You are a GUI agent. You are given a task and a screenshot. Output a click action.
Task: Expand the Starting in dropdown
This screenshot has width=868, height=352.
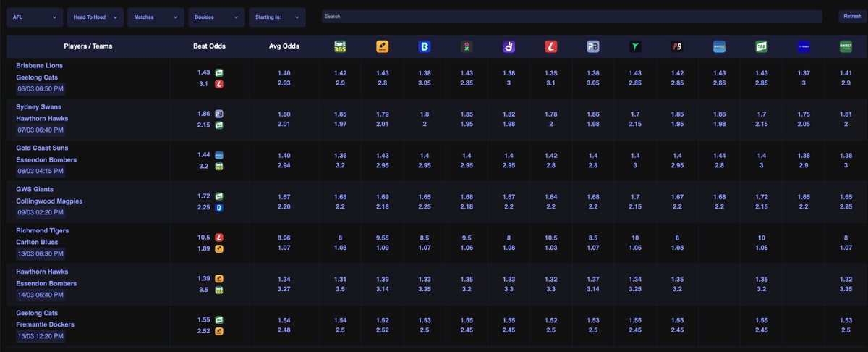(278, 17)
